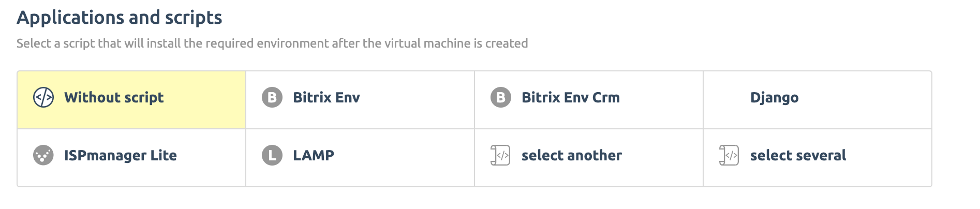Click blank space right of LAMP label
The height and width of the screenshot is (209, 980).
click(x=404, y=155)
